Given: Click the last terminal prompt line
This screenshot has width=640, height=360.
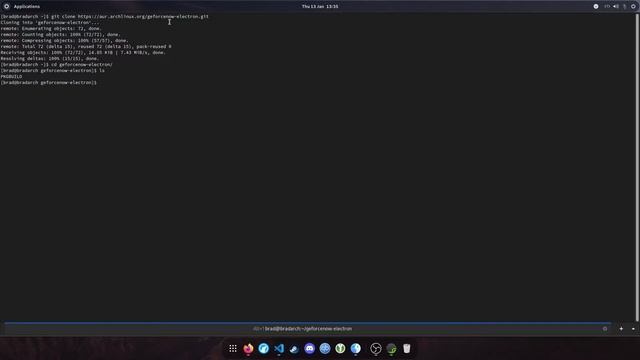Looking at the screenshot, I should click(49, 82).
